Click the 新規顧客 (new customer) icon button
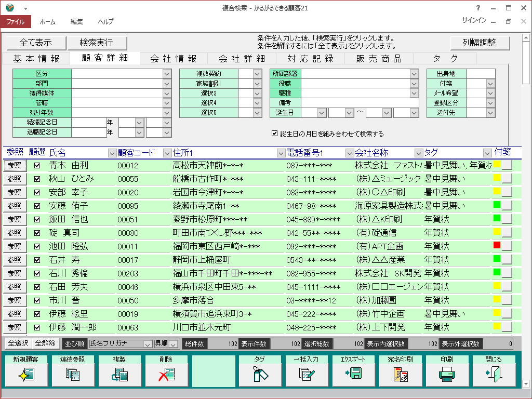 click(25, 374)
